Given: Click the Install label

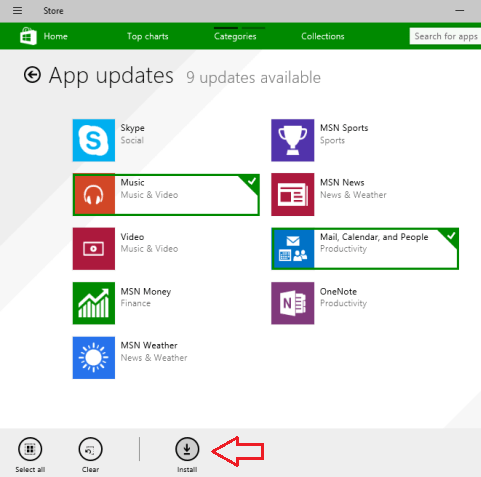Looking at the screenshot, I should pos(187,470).
